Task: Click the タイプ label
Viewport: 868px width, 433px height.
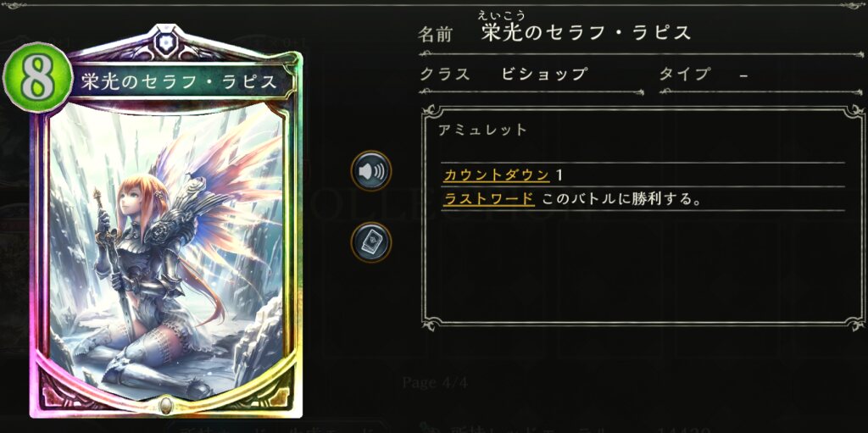Action: coord(684,75)
